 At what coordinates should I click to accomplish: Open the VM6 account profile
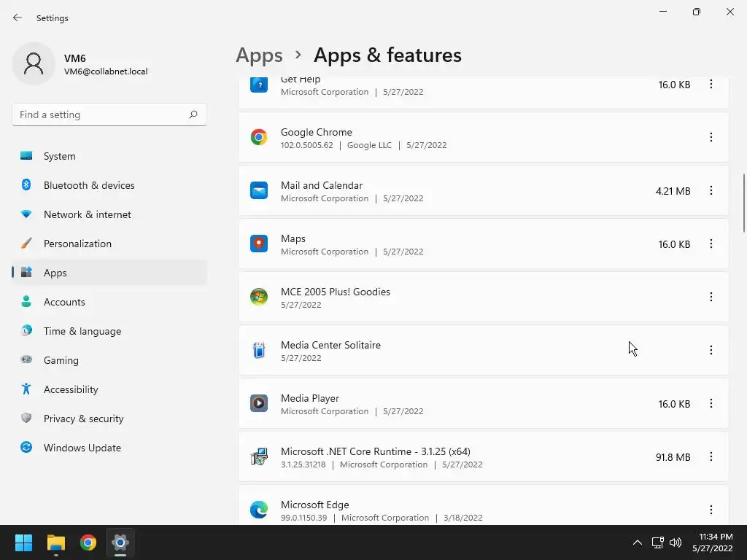80,64
